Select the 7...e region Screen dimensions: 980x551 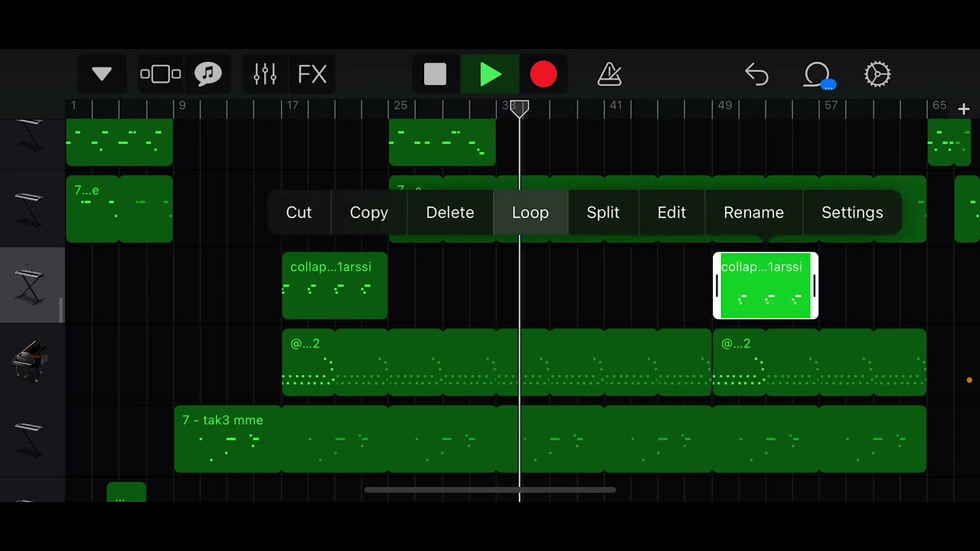pyautogui.click(x=119, y=209)
